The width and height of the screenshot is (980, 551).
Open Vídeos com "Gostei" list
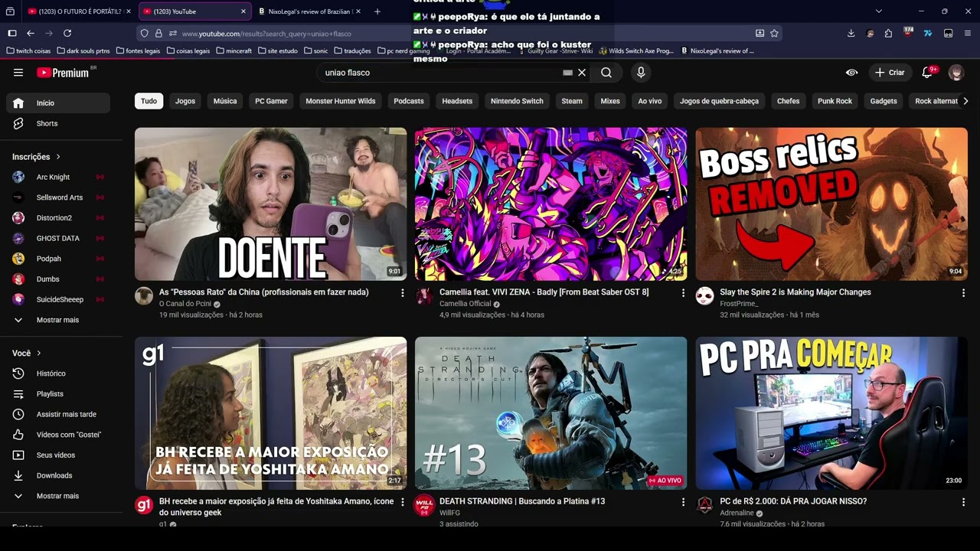pyautogui.click(x=58, y=435)
